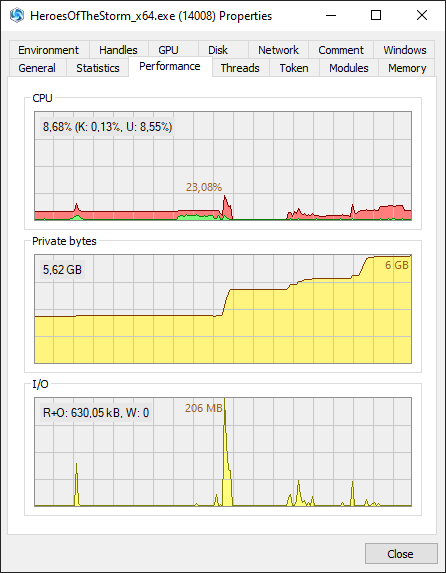Select the Modules tab
Viewport: 446px width, 573px height.
click(x=349, y=68)
